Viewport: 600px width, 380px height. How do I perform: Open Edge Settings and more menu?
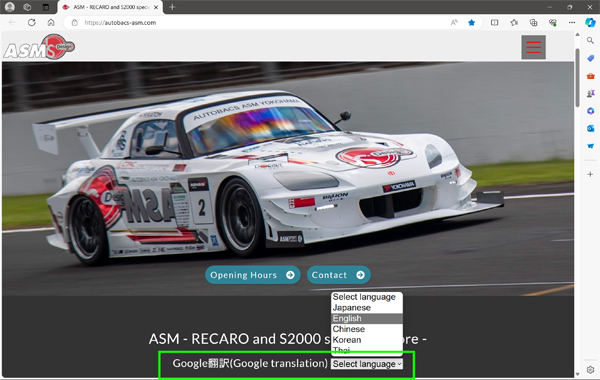572,23
